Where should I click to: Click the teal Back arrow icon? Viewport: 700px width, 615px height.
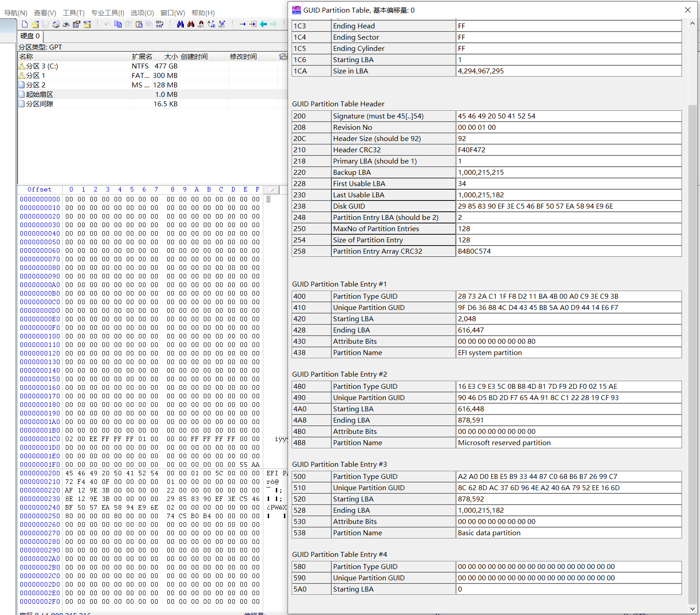[x=263, y=24]
